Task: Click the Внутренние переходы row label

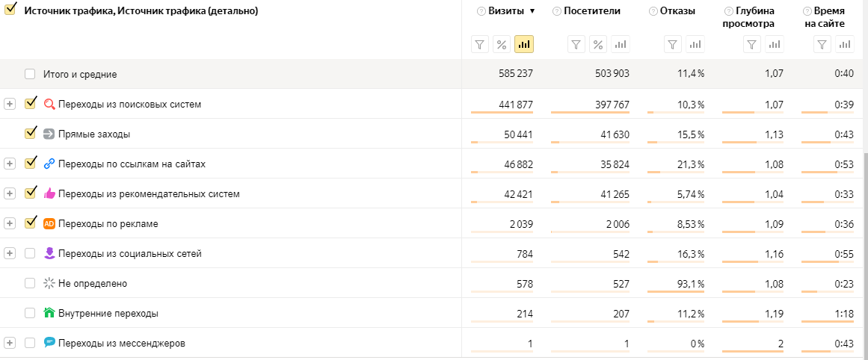Action: 108,314
